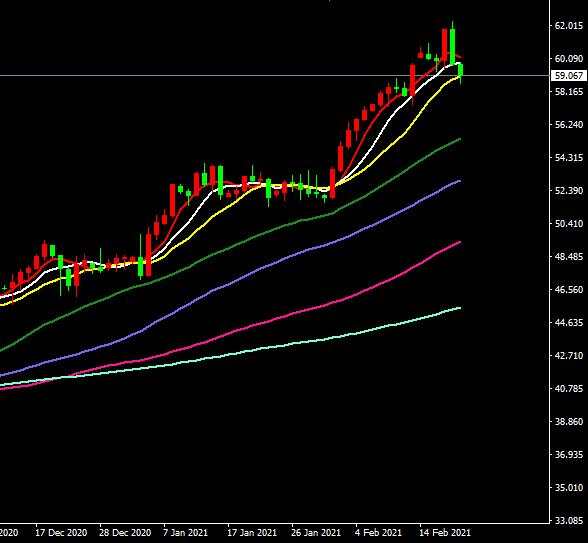Click the 50.410 price axis label

(x=569, y=224)
